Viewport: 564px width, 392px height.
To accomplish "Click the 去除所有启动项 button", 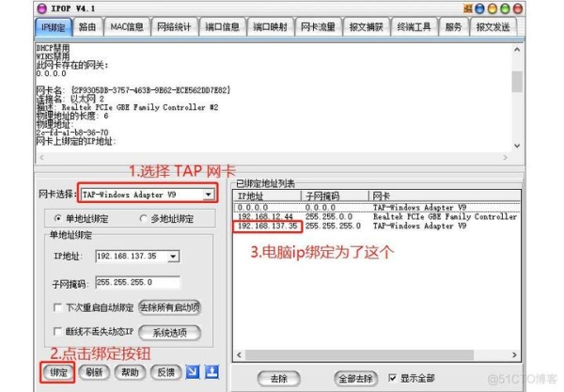I will click(170, 307).
